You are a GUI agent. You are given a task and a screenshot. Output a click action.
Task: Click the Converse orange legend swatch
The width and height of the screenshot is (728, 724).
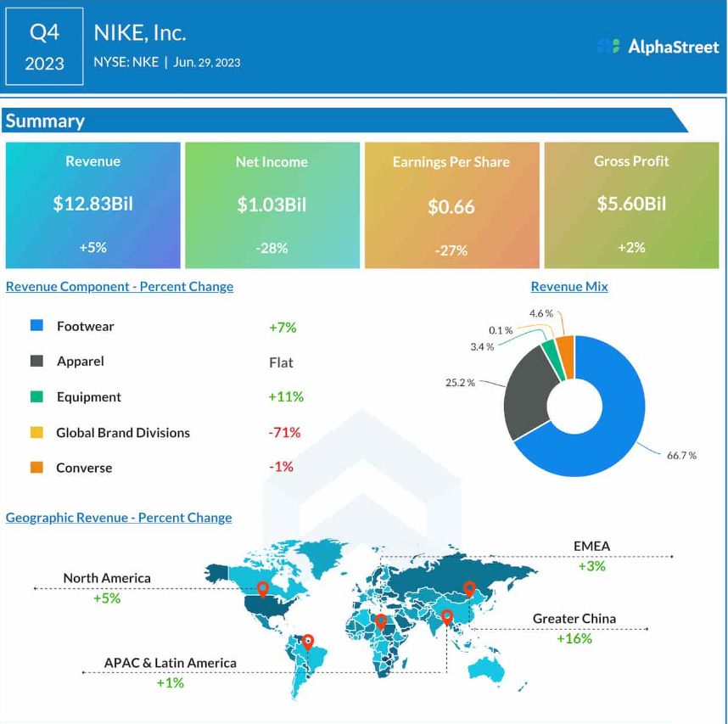point(36,467)
